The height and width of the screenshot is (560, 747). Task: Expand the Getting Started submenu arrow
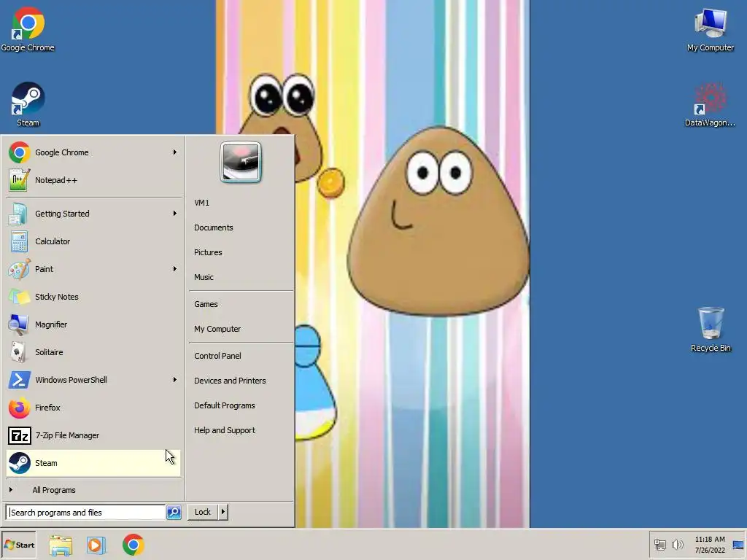point(175,214)
